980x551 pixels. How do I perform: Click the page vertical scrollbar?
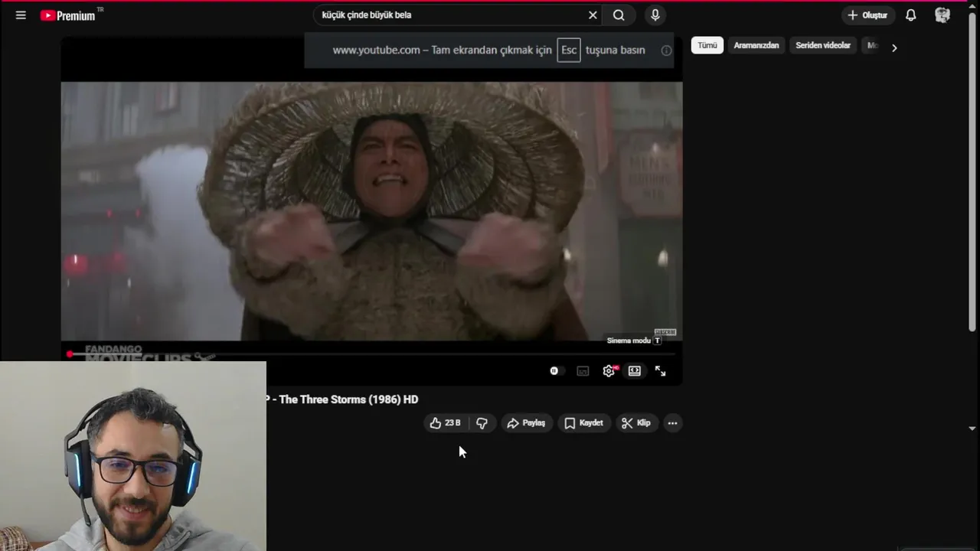(x=972, y=172)
